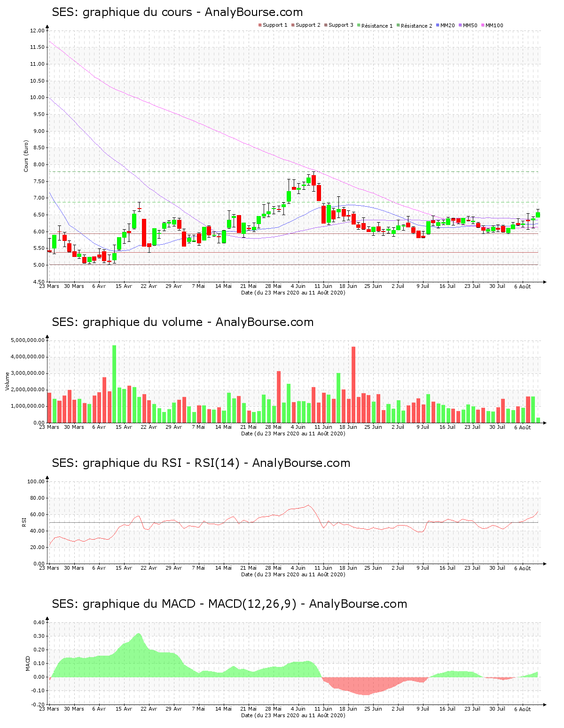Click the '6 Août' date on the price chart
Image resolution: width=564 pixels, height=728 pixels.
pos(522,286)
